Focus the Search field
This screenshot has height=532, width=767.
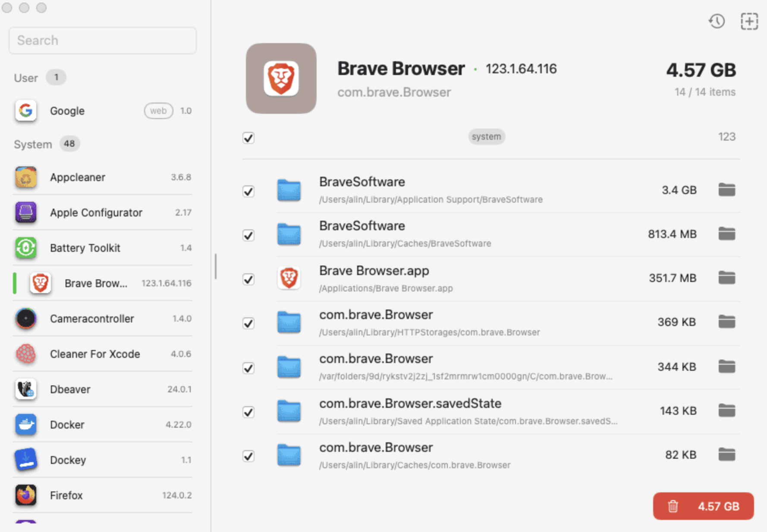pyautogui.click(x=103, y=41)
